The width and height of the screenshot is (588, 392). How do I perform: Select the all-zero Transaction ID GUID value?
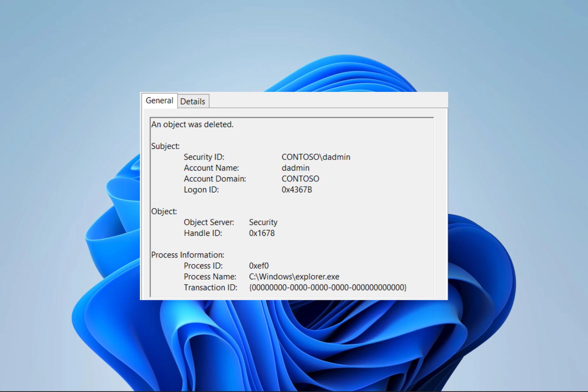(x=328, y=288)
